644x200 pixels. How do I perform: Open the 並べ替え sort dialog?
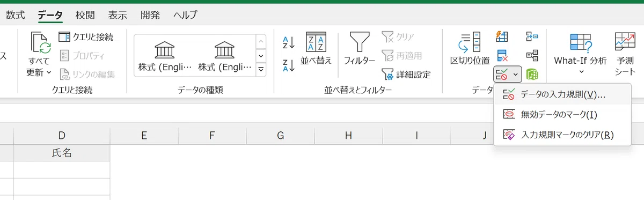coord(316,49)
